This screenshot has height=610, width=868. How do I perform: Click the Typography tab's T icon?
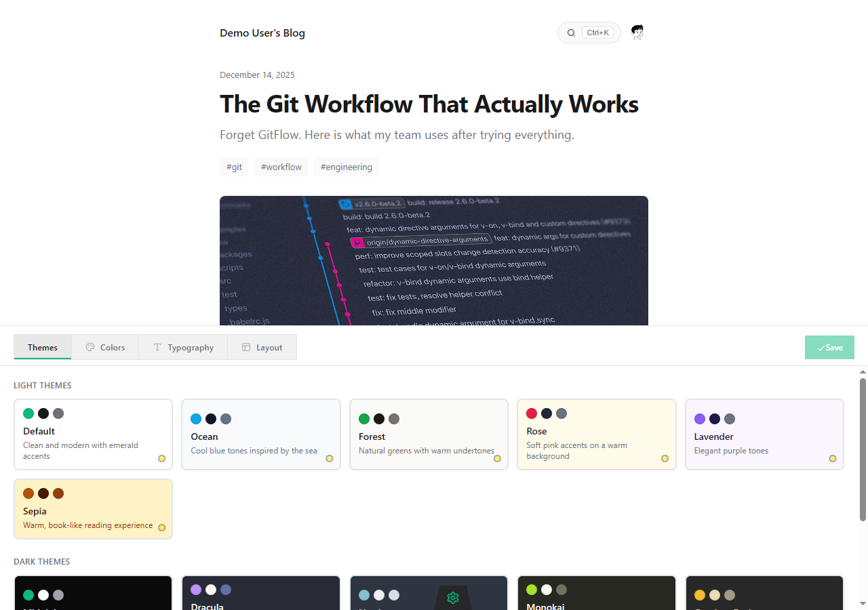157,347
